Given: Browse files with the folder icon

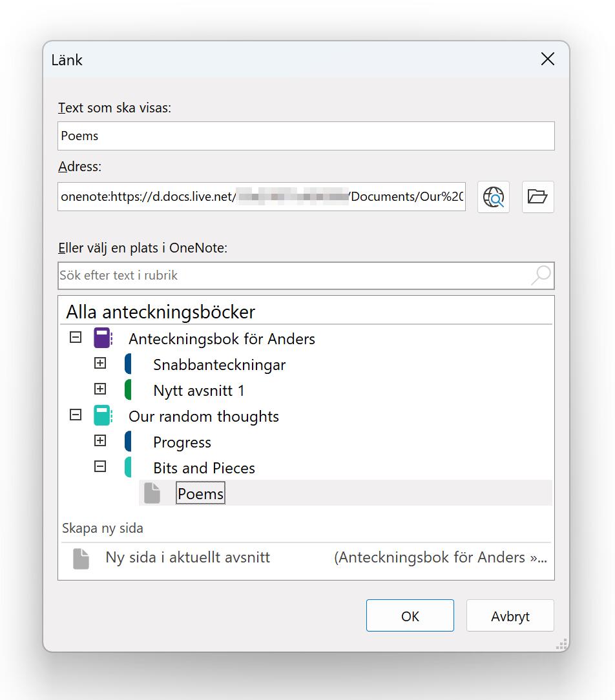Looking at the screenshot, I should 537,197.
